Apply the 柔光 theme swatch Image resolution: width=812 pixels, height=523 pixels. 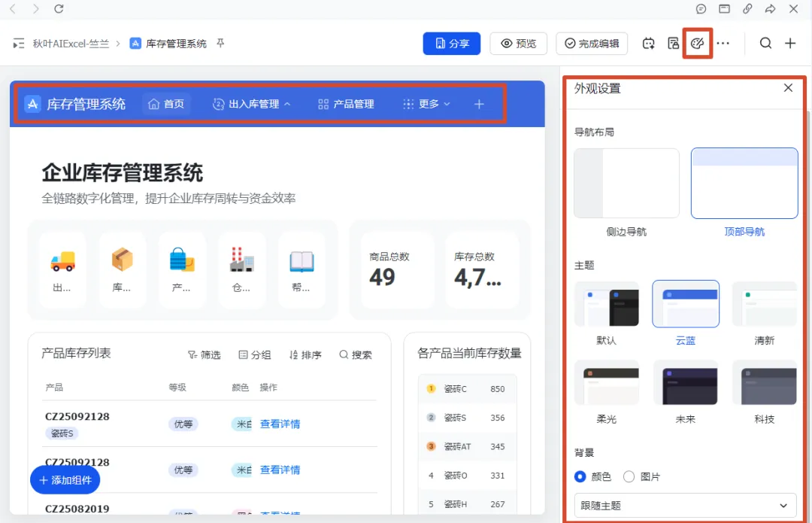coord(607,383)
